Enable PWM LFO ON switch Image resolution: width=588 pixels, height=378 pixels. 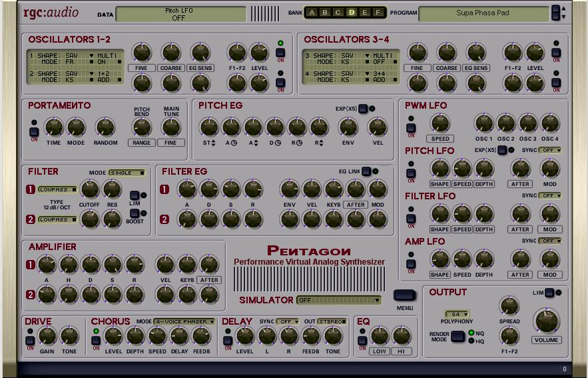click(x=411, y=127)
